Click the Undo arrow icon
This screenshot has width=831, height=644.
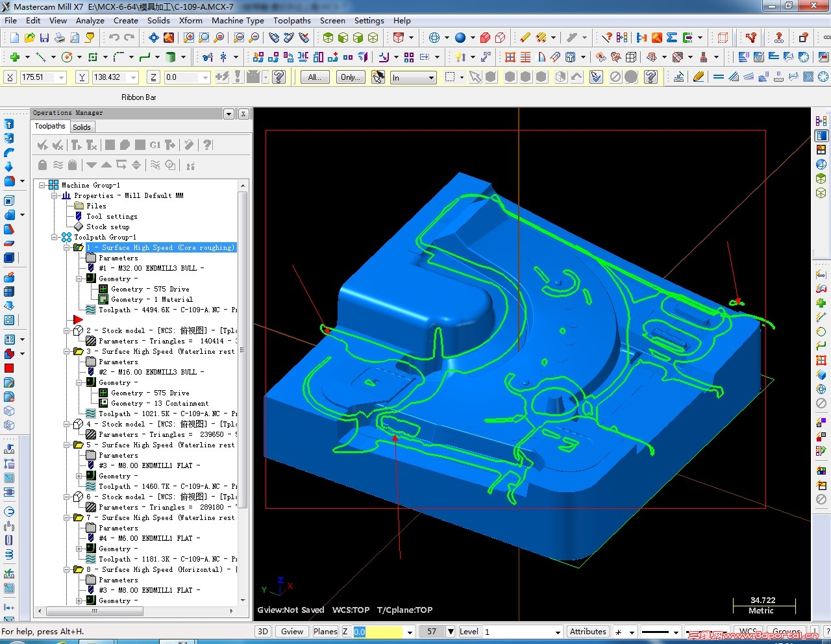[x=114, y=38]
